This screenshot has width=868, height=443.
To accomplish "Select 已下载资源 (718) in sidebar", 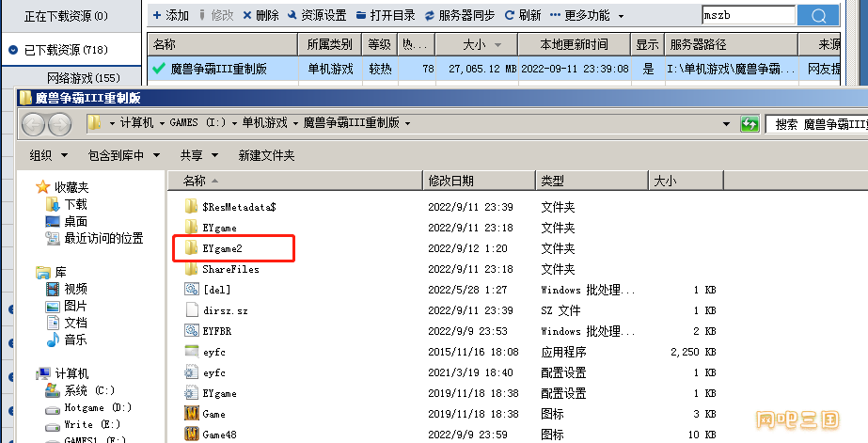I will [x=66, y=50].
